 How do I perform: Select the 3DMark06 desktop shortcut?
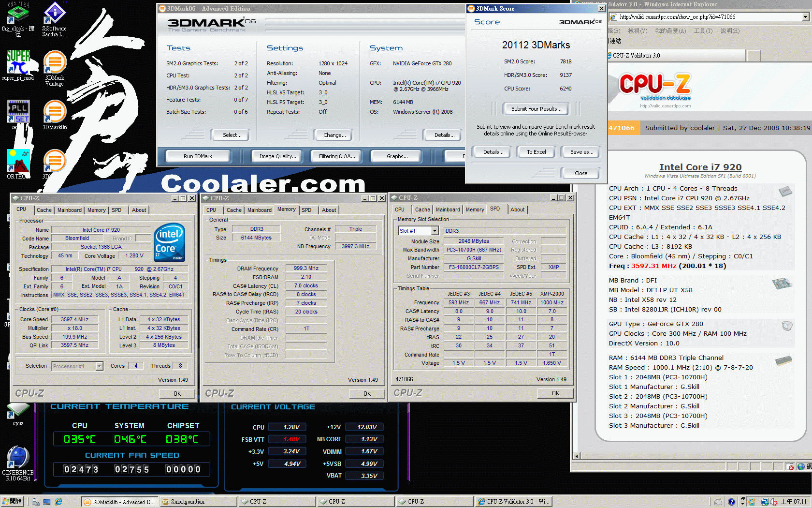[55, 115]
